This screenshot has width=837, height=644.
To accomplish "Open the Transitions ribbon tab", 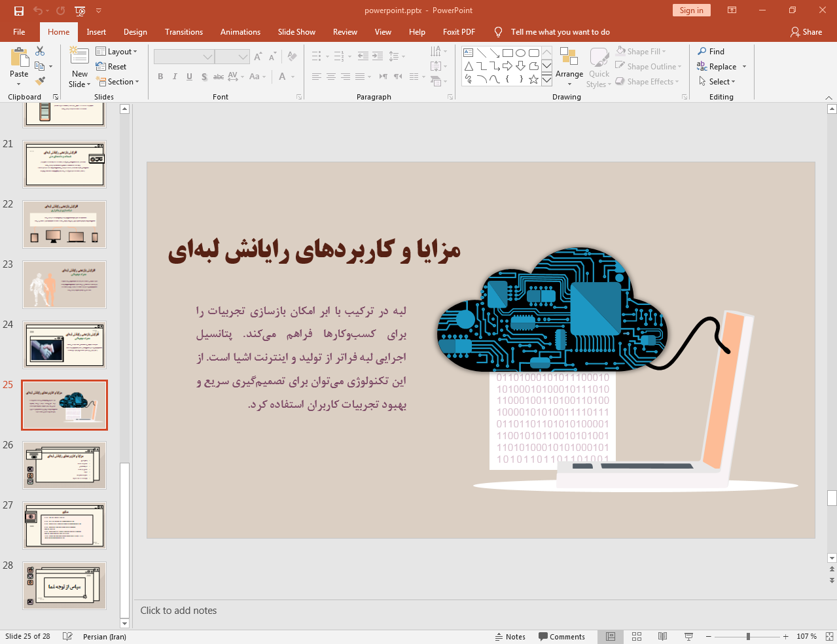I will [x=183, y=32].
